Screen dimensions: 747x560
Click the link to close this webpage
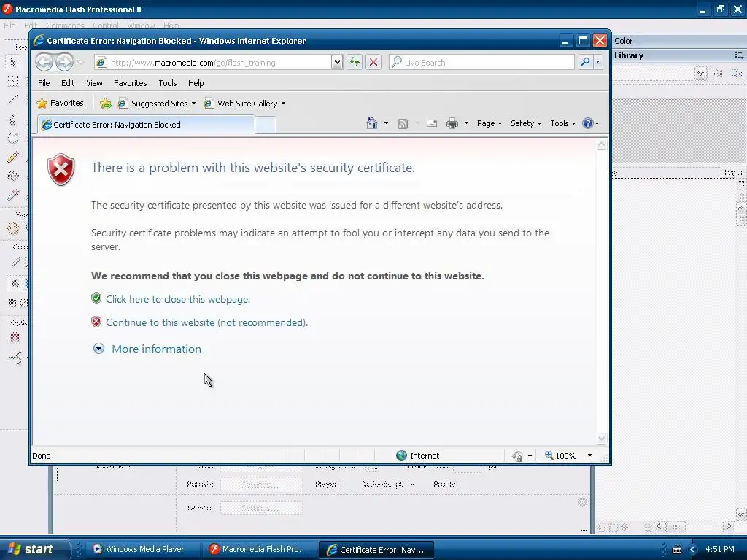tap(178, 299)
